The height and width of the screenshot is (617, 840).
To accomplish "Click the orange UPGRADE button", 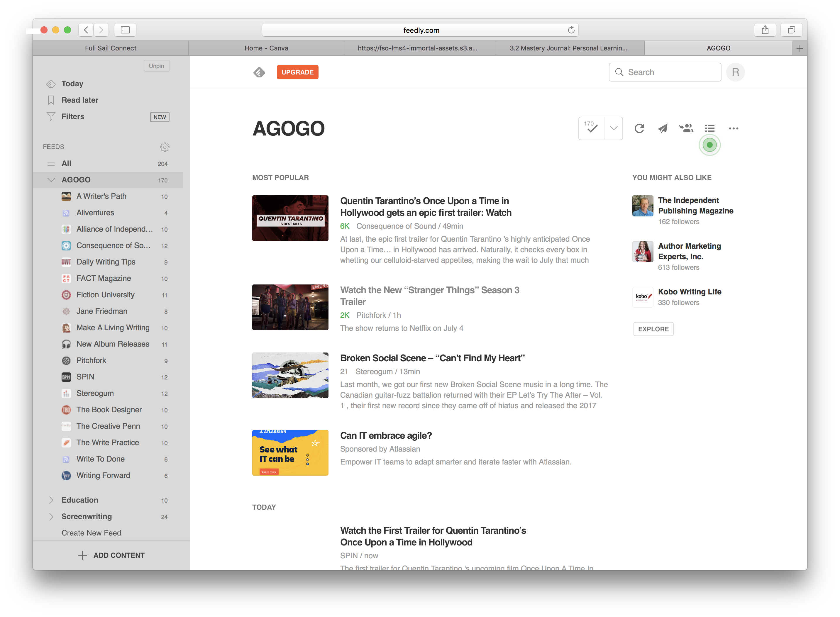I will click(x=297, y=72).
